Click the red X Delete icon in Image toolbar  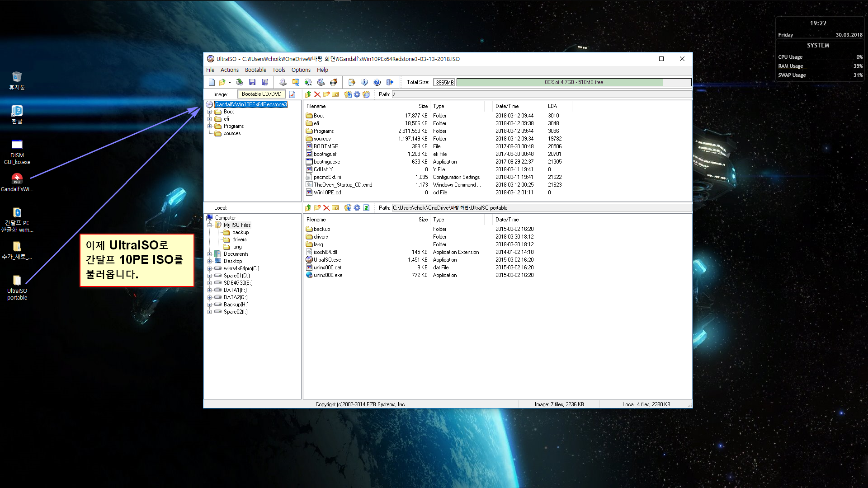[x=317, y=94]
